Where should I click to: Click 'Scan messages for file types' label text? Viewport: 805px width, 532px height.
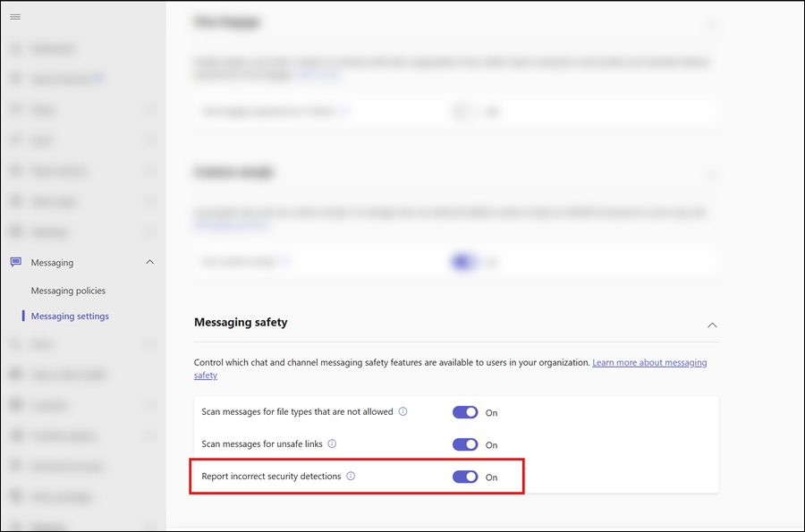pyautogui.click(x=297, y=412)
